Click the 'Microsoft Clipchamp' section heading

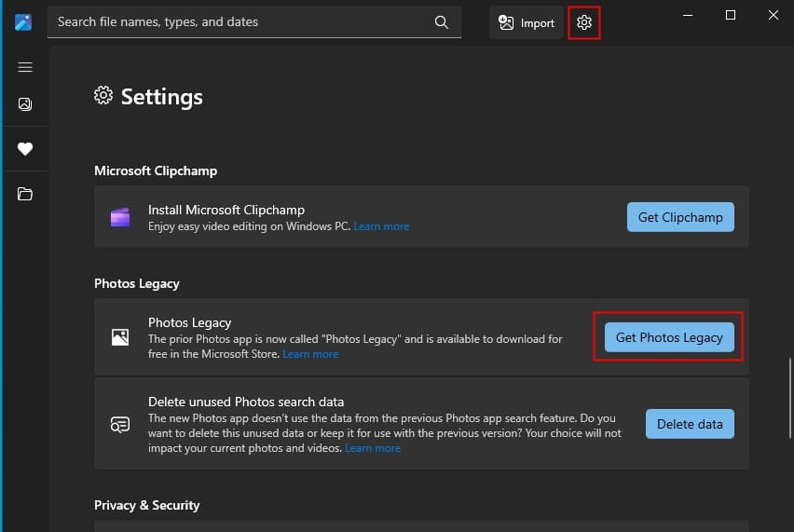156,171
